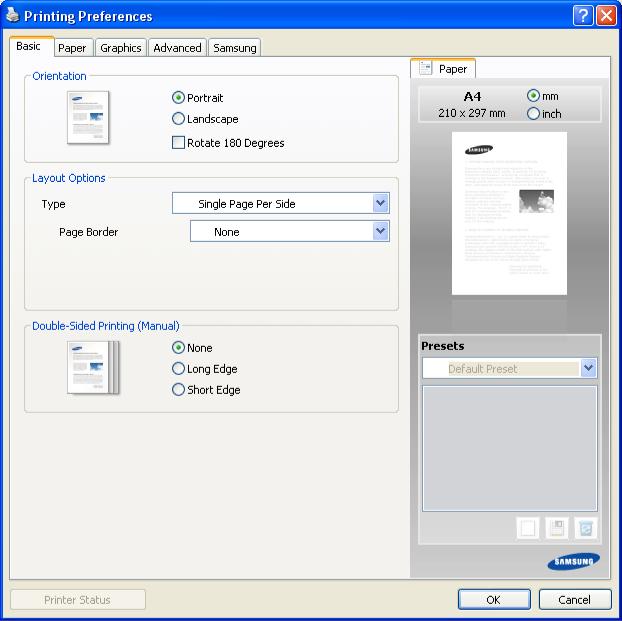Select mm as paper unit
Screen dimensions: 622x621
(x=533, y=96)
